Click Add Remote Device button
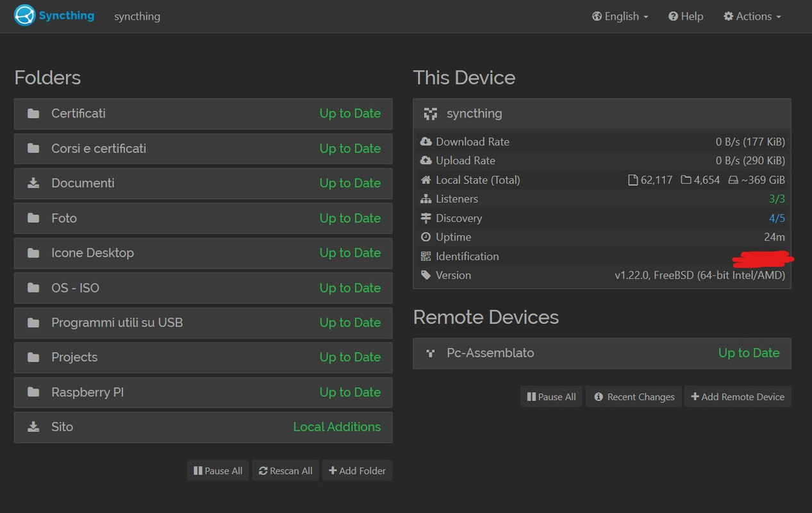 738,397
